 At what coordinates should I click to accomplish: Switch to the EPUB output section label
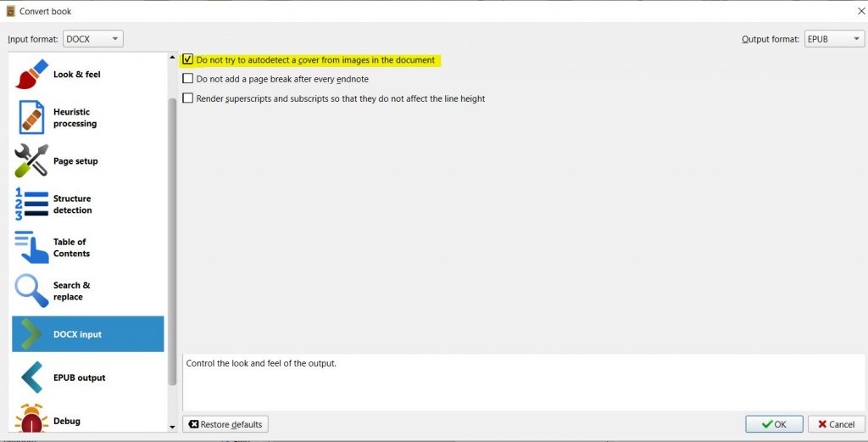tap(80, 378)
